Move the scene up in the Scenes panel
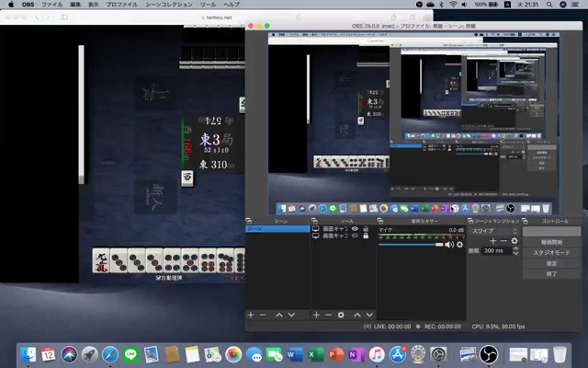This screenshot has width=588, height=368. [279, 315]
